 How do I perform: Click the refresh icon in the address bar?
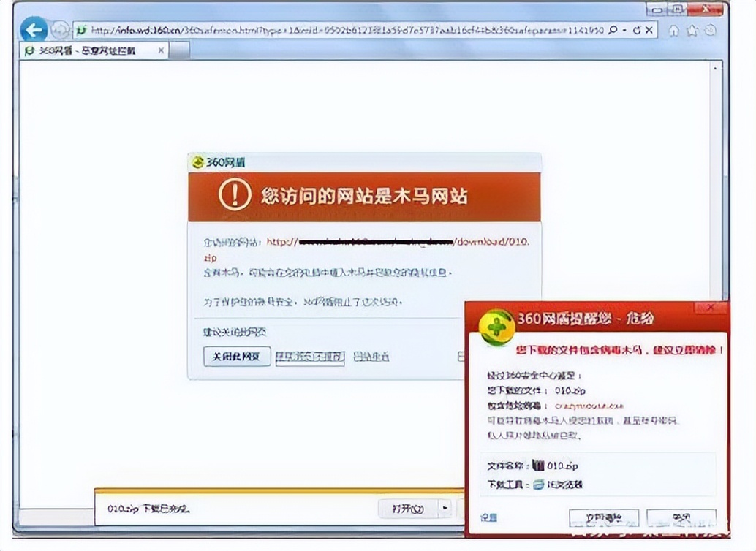point(637,30)
